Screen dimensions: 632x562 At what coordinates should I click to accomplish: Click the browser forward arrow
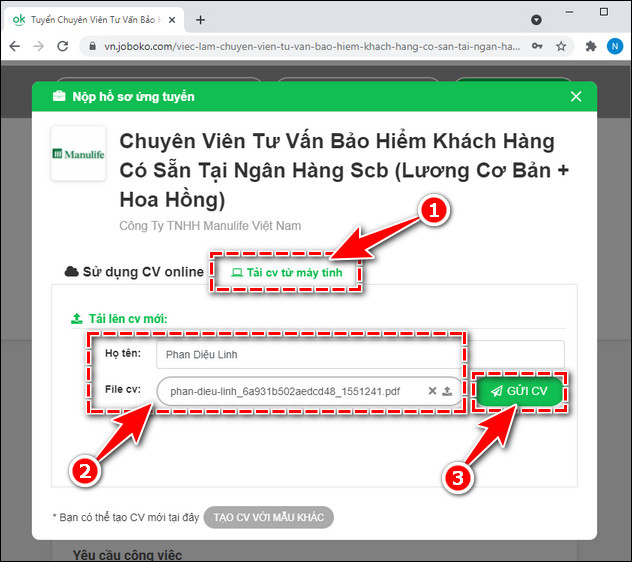click(x=39, y=46)
